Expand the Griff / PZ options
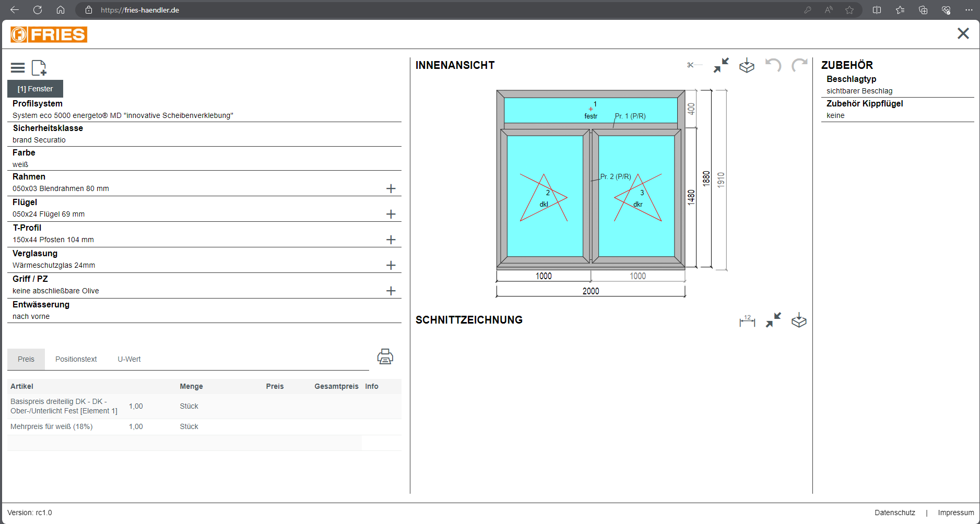 [391, 291]
